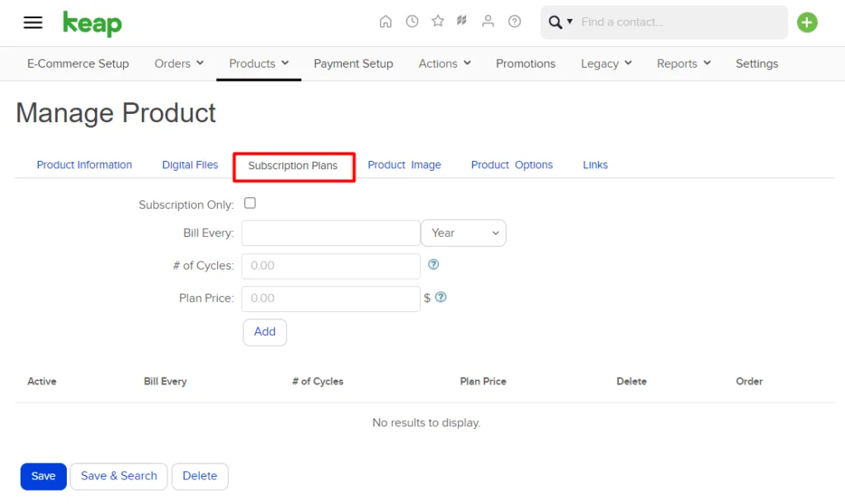
Task: Switch to Links tab
Action: click(595, 165)
